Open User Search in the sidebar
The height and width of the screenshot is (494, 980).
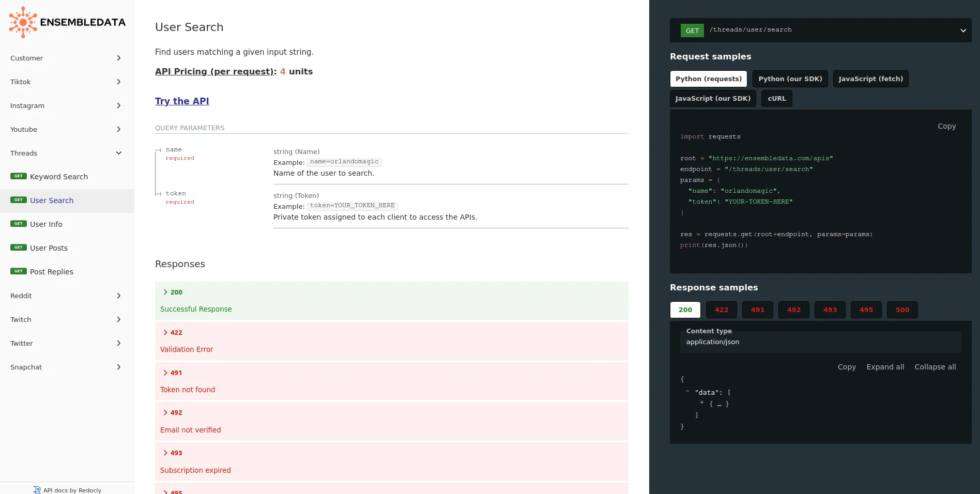[67, 200]
